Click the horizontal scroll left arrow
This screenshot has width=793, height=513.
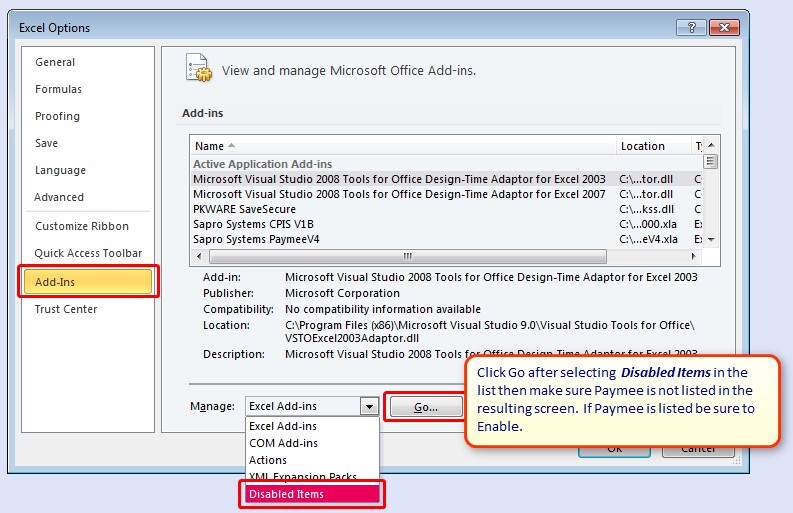click(x=199, y=256)
